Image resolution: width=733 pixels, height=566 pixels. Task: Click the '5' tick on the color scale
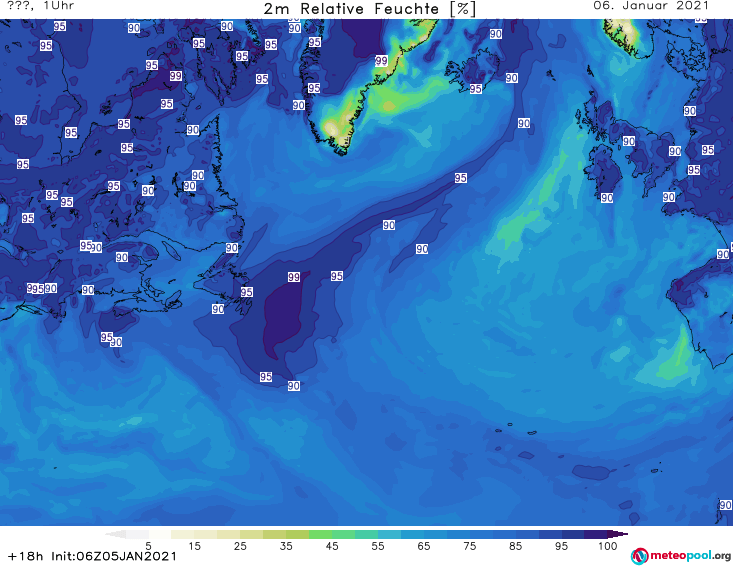click(148, 546)
